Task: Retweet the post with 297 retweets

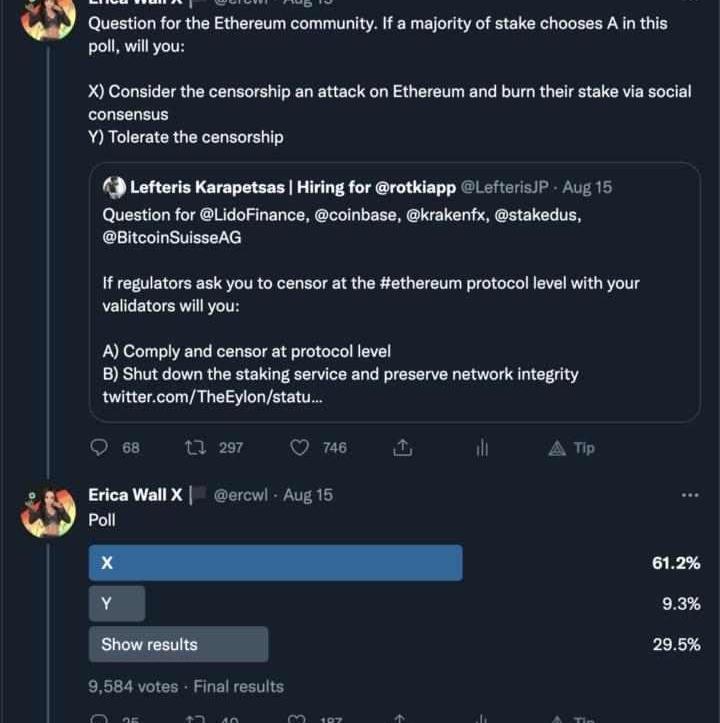Action: click(195, 448)
